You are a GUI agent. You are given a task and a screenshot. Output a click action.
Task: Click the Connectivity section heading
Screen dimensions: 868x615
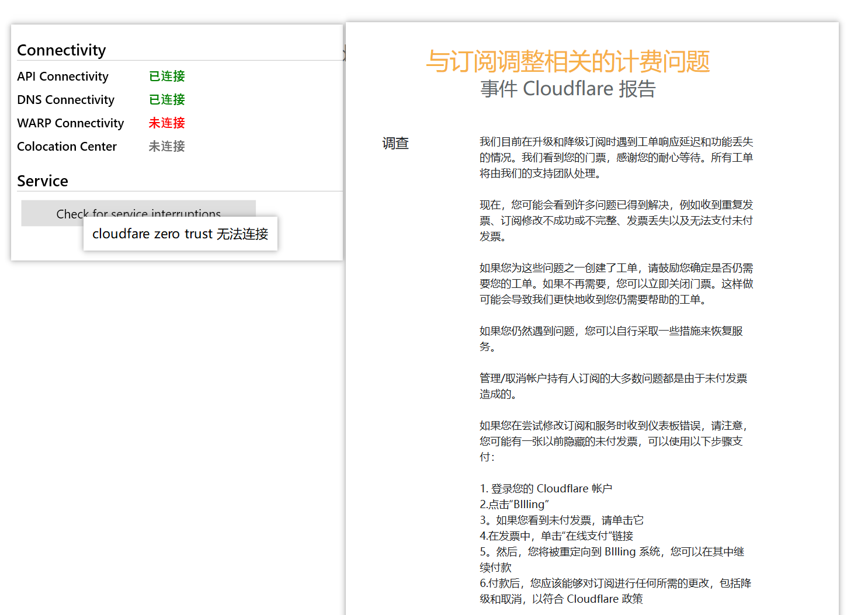click(61, 50)
